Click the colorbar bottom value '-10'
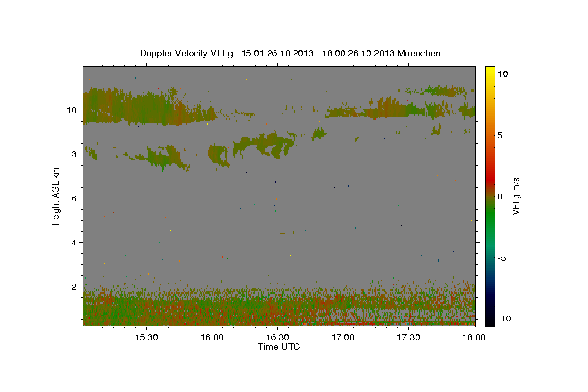588x392 pixels. (504, 319)
